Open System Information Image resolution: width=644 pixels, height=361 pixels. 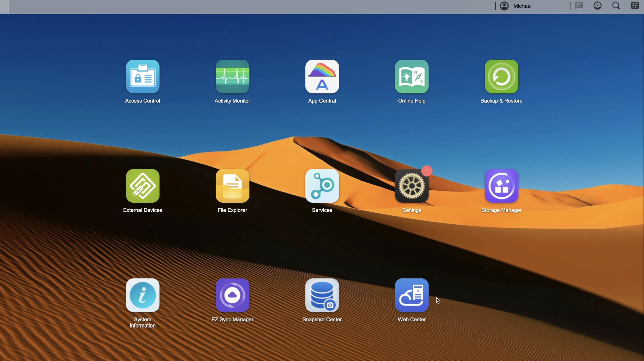point(143,295)
